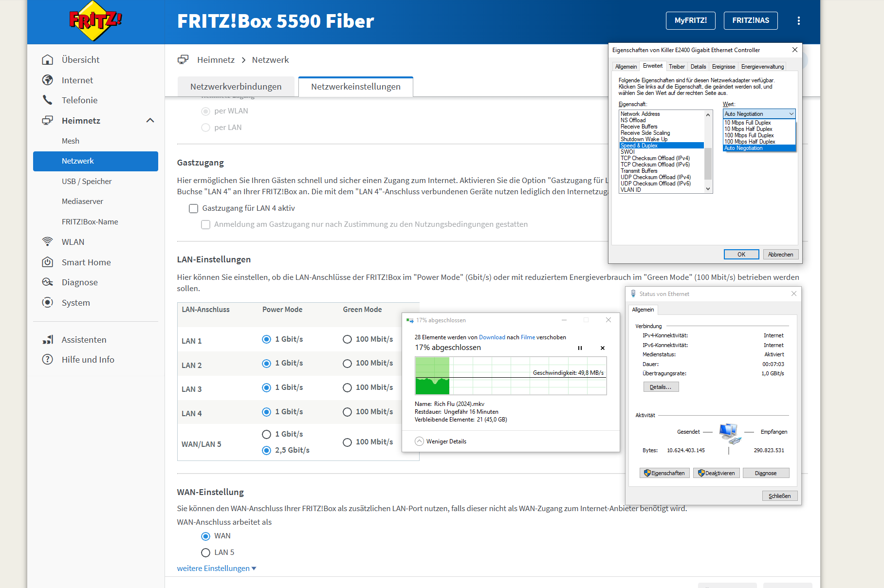884x588 pixels.
Task: Click the MyFRITZ! button
Action: pos(690,20)
